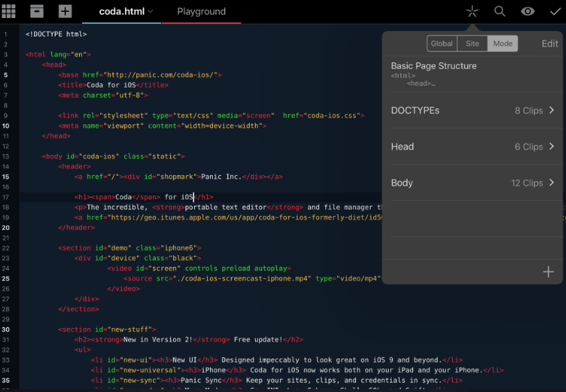Open the search magnifier icon
This screenshot has height=392, width=566.
click(499, 11)
